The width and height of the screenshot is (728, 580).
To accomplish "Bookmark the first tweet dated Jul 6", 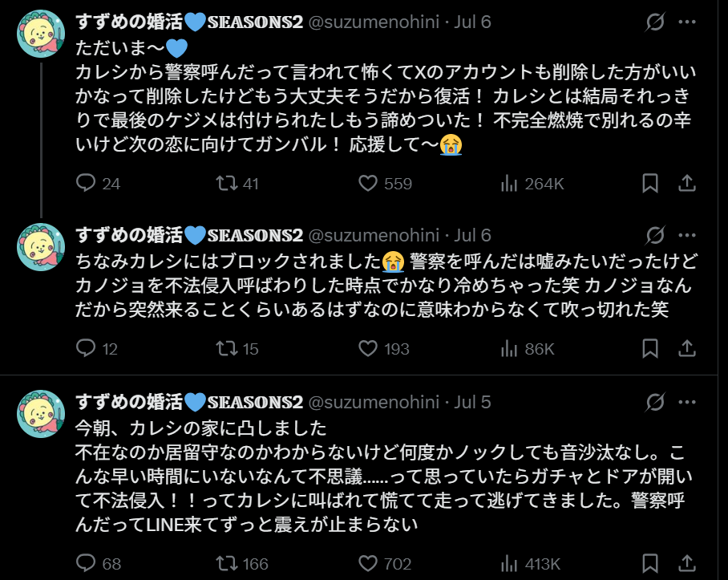I will [x=650, y=184].
